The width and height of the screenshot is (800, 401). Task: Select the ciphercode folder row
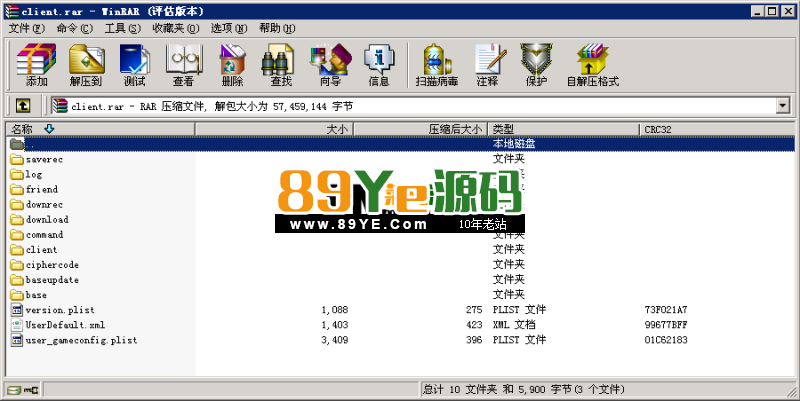coord(401,265)
